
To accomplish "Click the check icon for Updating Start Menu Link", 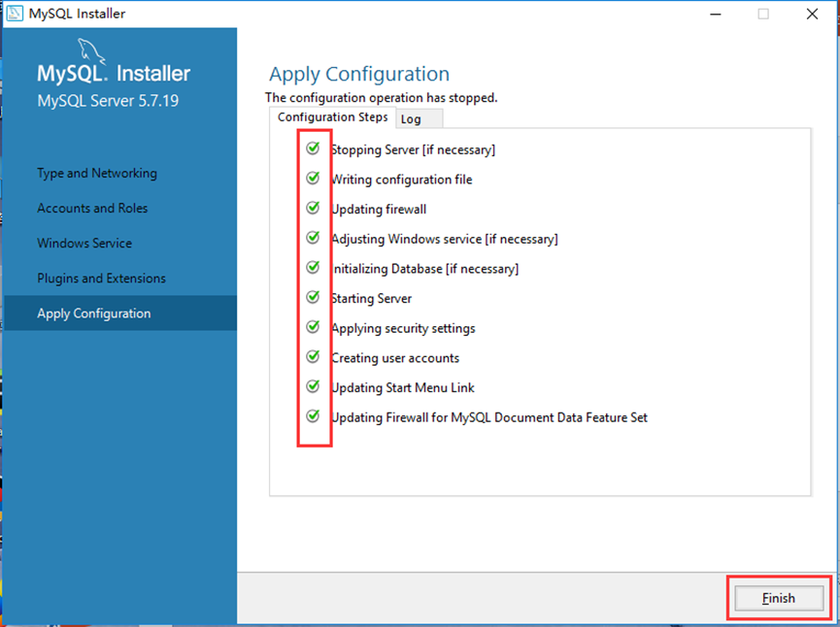I will pyautogui.click(x=313, y=386).
